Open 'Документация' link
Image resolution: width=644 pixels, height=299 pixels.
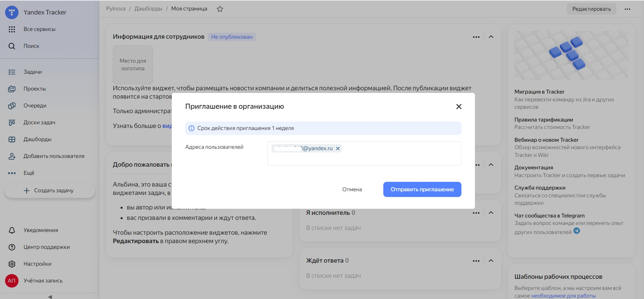pyautogui.click(x=534, y=168)
